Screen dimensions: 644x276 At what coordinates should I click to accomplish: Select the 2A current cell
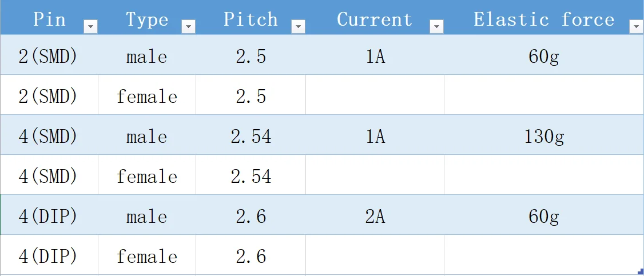coord(375,217)
